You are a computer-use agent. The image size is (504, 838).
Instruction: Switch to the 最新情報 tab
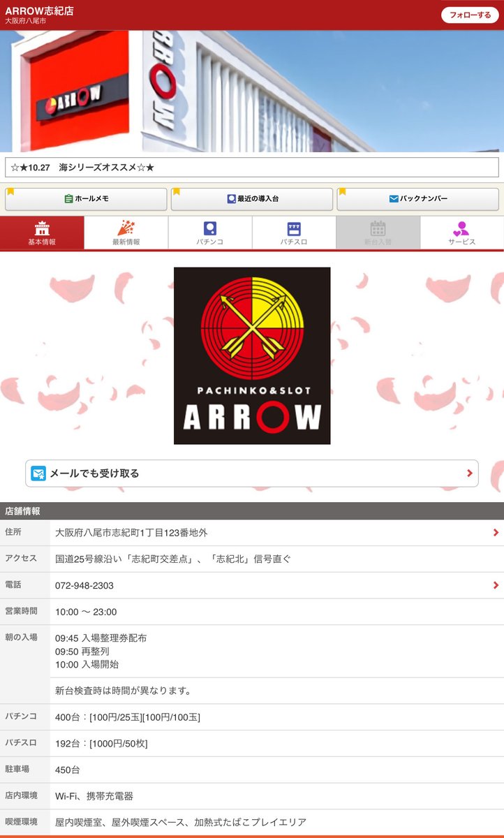(x=126, y=233)
